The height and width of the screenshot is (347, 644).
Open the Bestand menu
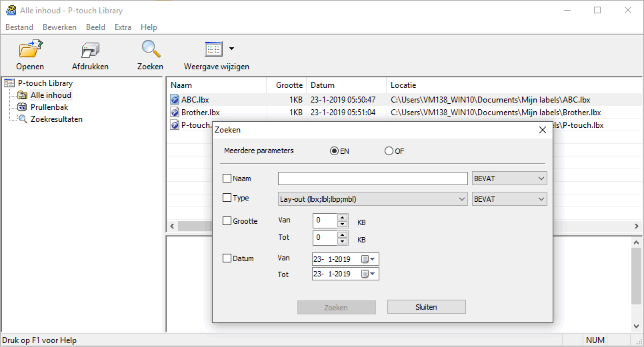(x=19, y=27)
